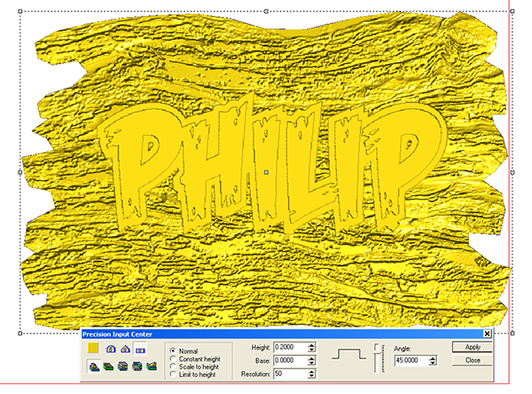This screenshot has width=532, height=394.
Task: Click the right-middle selection handle
Action: [x=512, y=172]
